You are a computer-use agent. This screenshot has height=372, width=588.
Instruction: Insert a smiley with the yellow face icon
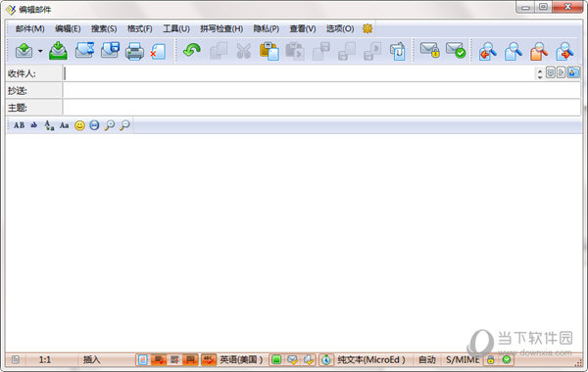point(79,125)
